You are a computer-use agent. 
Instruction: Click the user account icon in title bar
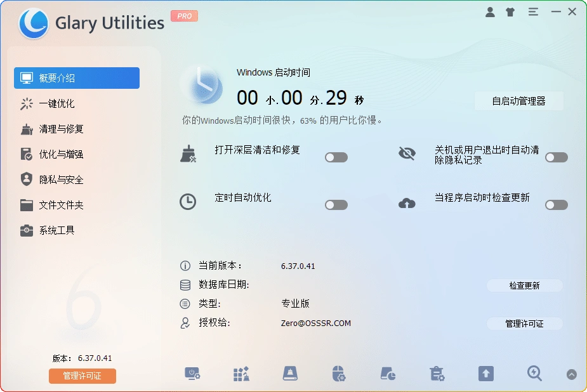490,11
